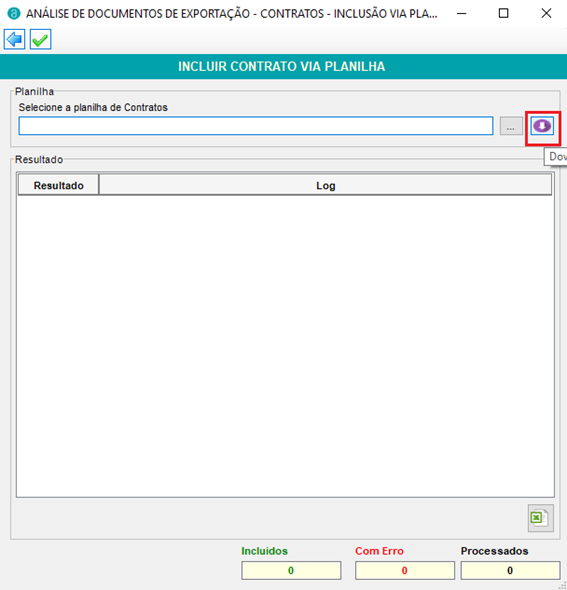
Task: Open the application logo in the title bar
Action: 14,14
